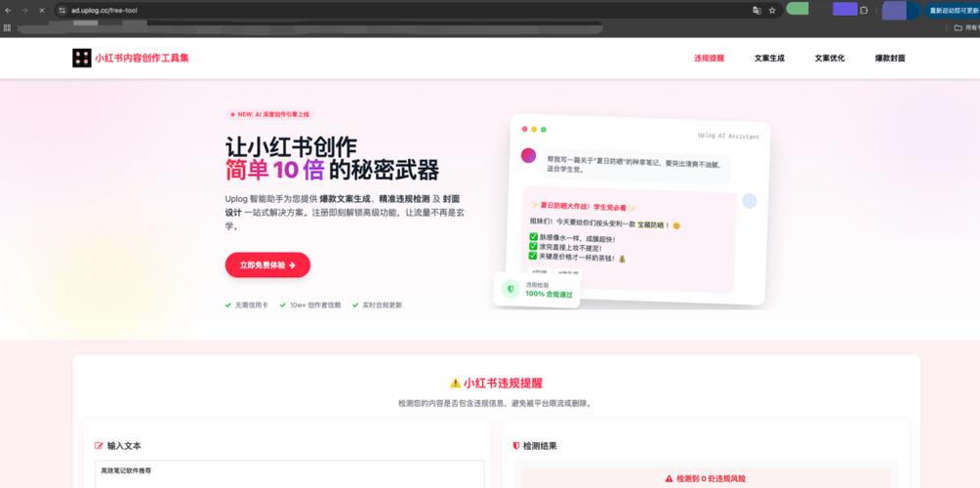Stop page loading with the X icon
The height and width of the screenshot is (488, 980).
click(41, 11)
